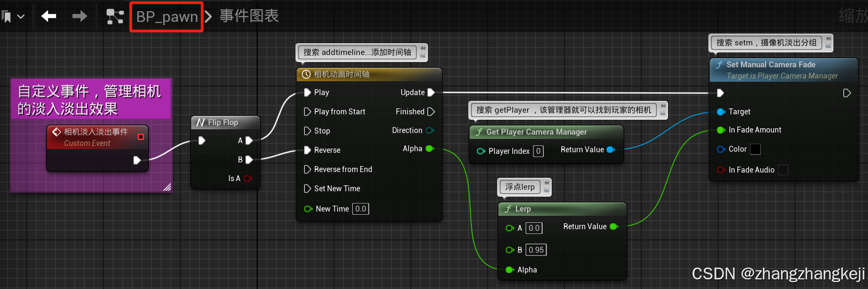This screenshot has width=868, height=289.
Task: Pin the 浮点lerp comment bubble
Action: [x=546, y=183]
